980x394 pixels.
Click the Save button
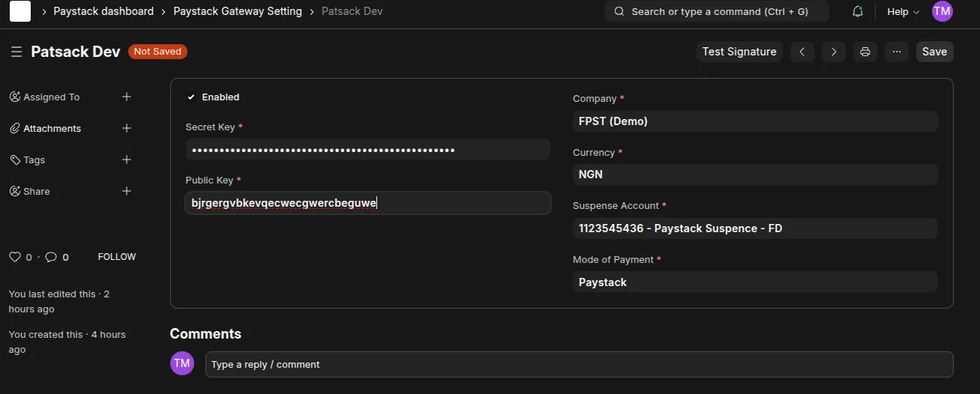pyautogui.click(x=934, y=52)
